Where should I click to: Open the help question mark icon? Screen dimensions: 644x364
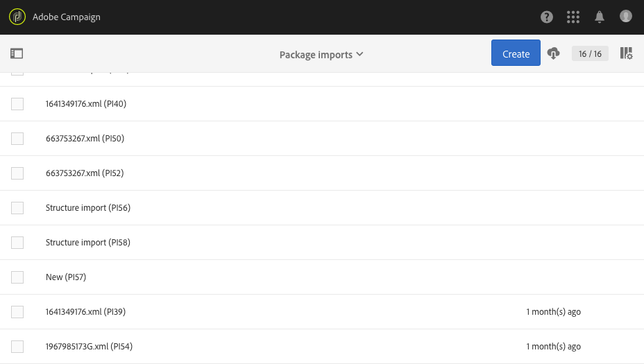pos(547,17)
